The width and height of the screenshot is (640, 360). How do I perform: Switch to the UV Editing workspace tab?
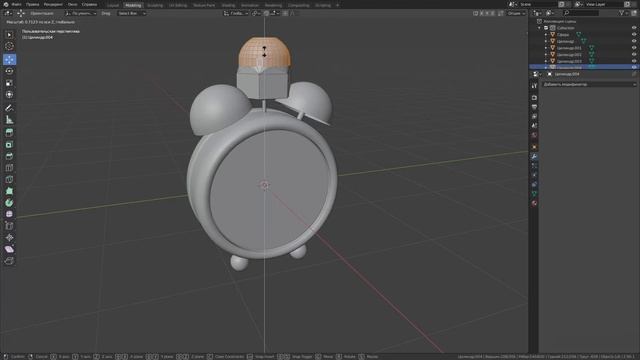[x=178, y=5]
